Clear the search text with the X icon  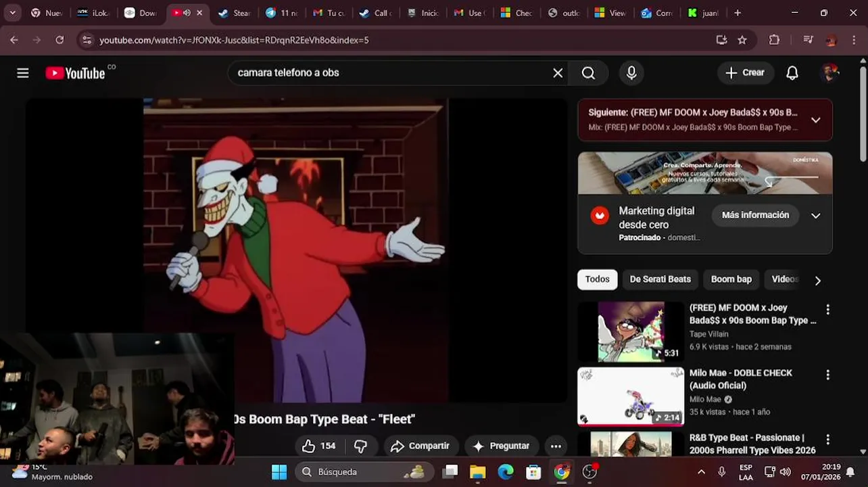558,73
